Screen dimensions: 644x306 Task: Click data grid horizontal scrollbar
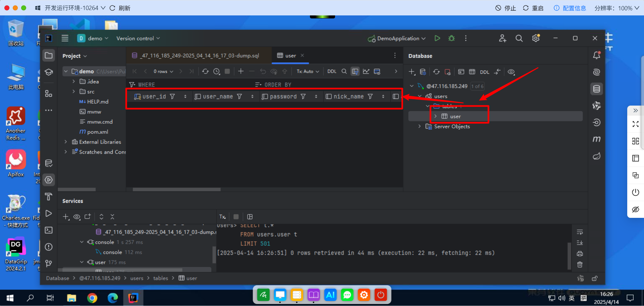pyautogui.click(x=176, y=189)
